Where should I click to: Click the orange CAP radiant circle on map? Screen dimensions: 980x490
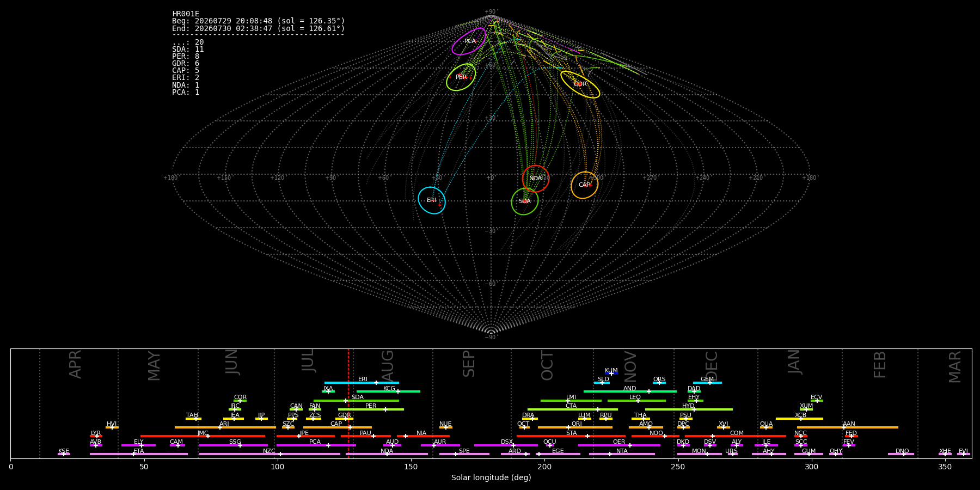585,185
